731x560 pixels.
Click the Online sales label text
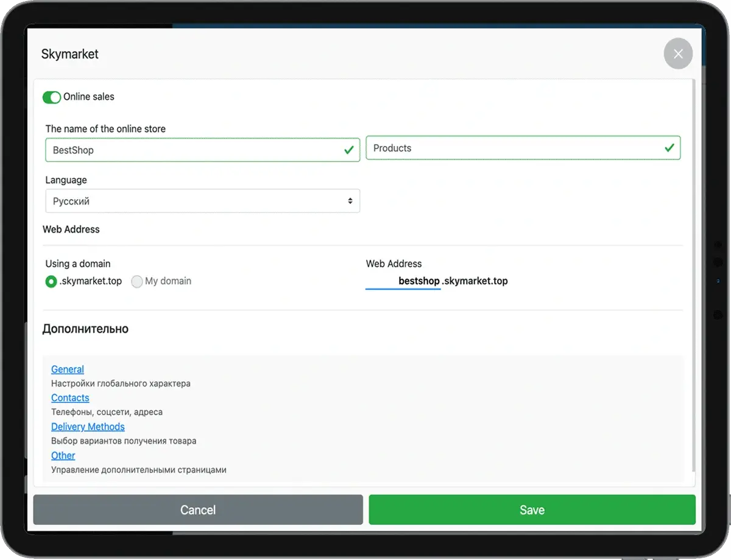89,97
